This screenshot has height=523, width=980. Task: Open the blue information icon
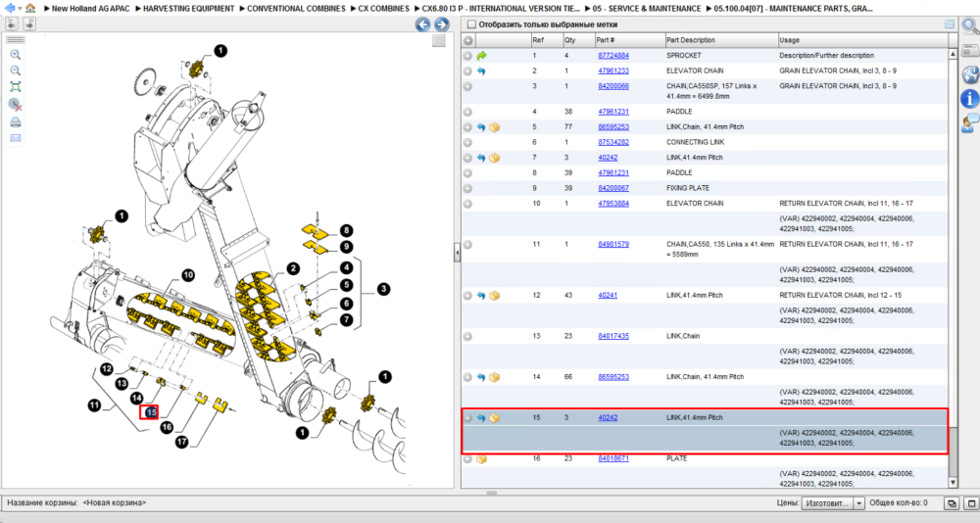point(970,99)
